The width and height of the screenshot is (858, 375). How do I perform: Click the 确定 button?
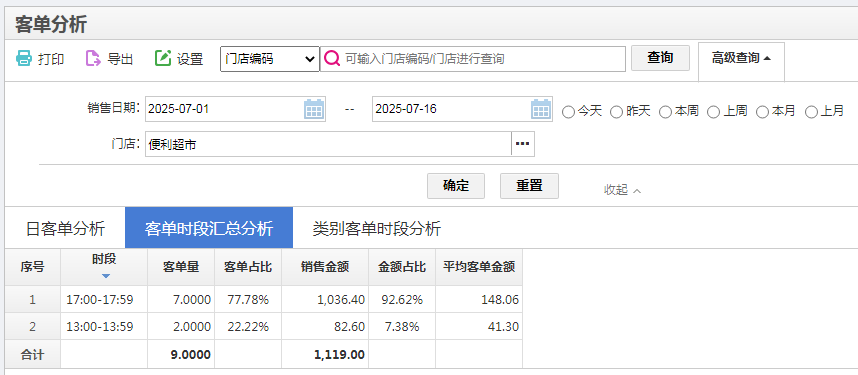tap(456, 186)
